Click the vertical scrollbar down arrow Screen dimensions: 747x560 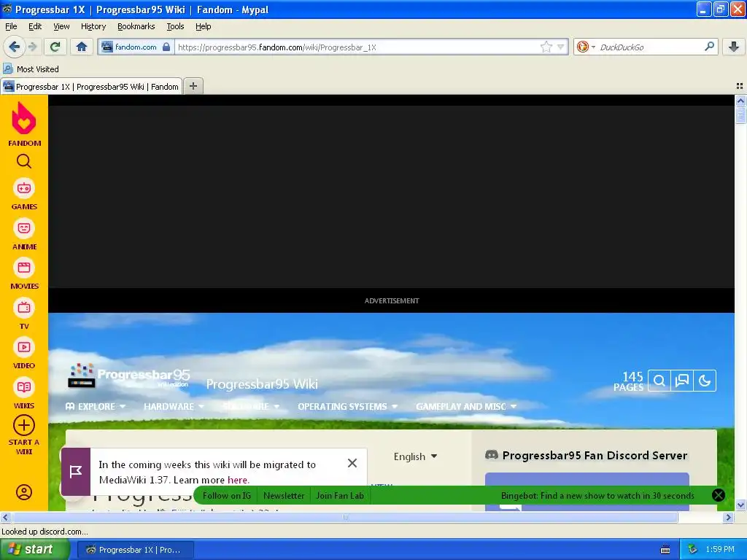(x=740, y=505)
